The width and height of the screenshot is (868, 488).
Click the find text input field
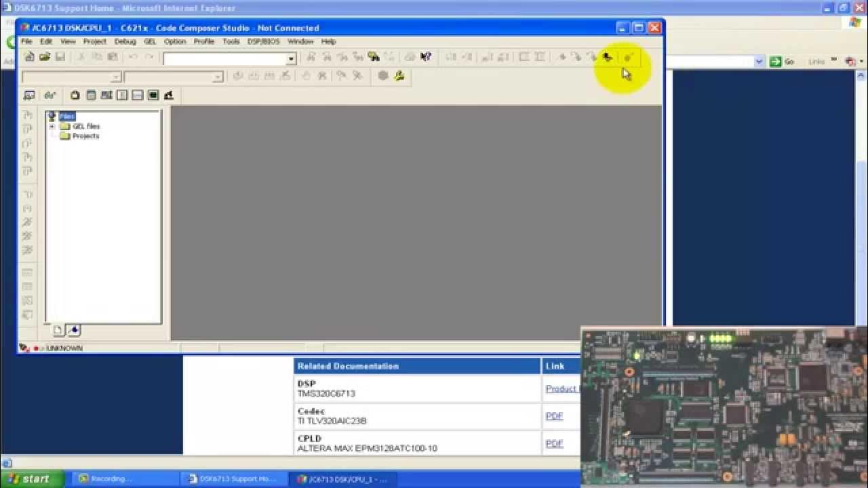225,58
